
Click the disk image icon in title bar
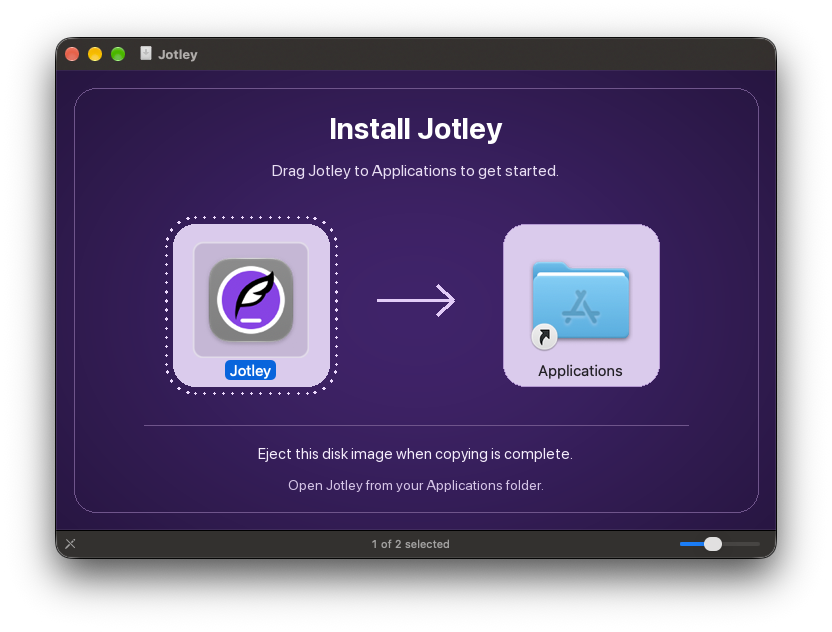(x=146, y=54)
